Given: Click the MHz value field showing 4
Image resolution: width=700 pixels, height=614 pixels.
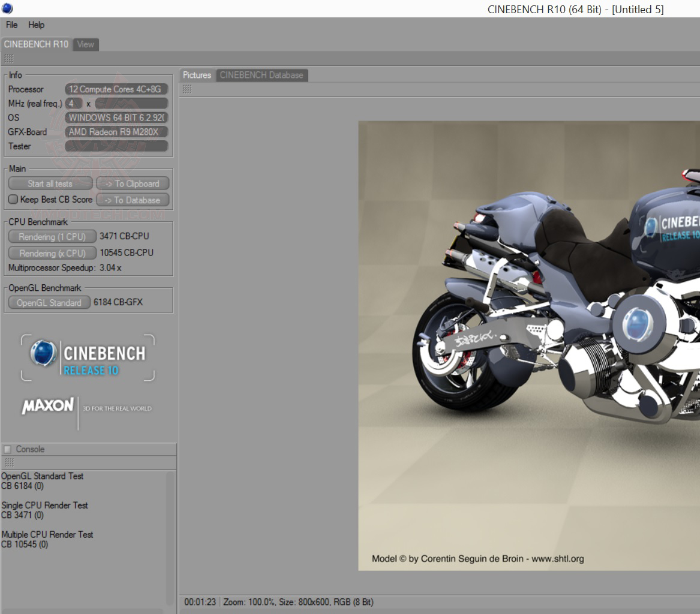Looking at the screenshot, I should pos(74,104).
